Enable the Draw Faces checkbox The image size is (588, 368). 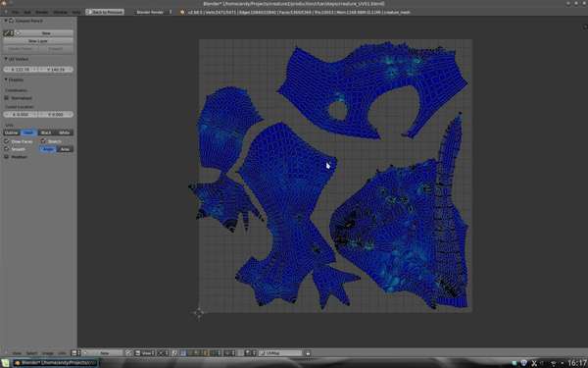(x=6, y=141)
